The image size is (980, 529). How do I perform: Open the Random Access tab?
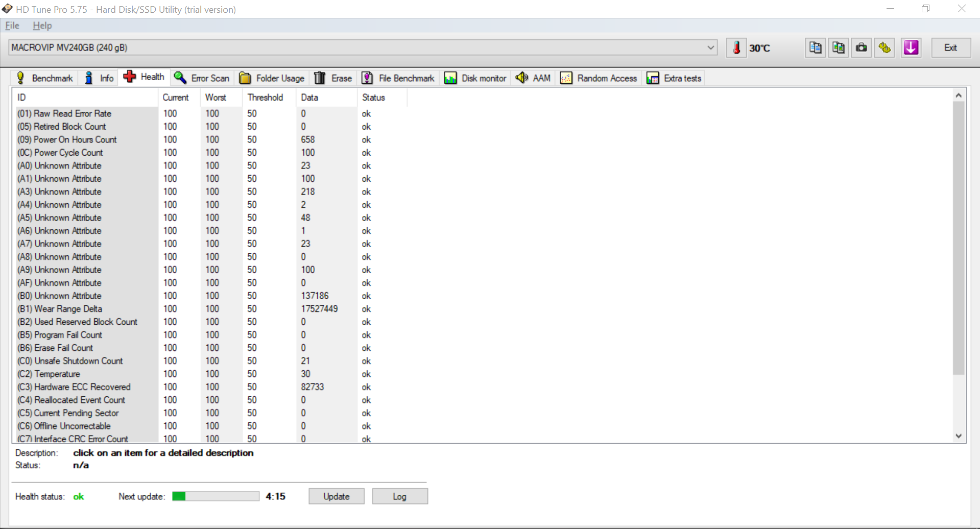(x=599, y=78)
